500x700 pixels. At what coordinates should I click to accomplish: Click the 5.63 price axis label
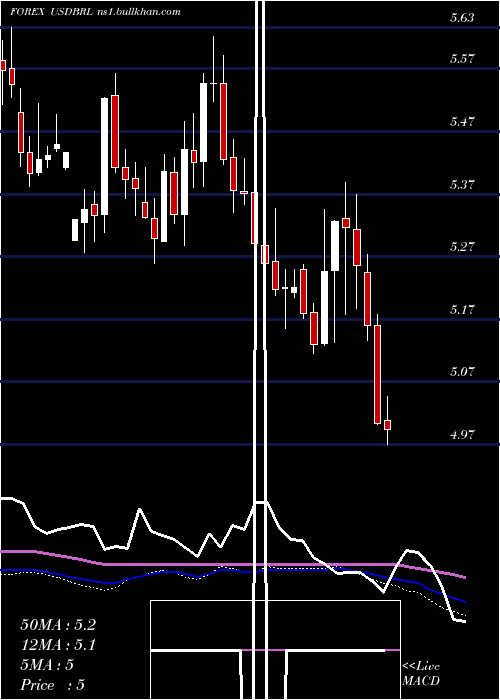462,18
